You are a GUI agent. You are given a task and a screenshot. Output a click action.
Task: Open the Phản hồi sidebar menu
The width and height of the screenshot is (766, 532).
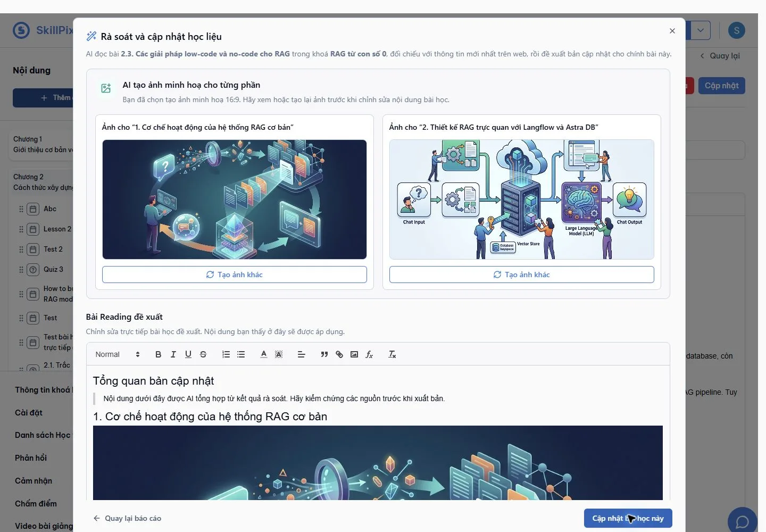click(31, 458)
